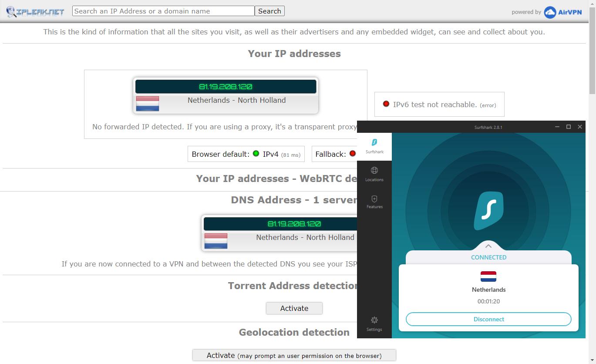Click the Search button

[269, 11]
